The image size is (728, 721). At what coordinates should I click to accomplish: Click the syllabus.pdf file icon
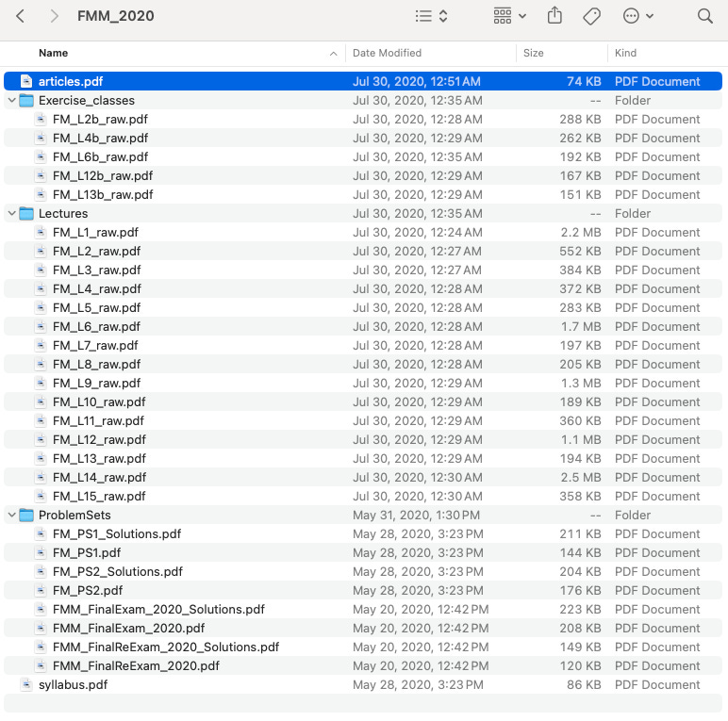point(26,685)
